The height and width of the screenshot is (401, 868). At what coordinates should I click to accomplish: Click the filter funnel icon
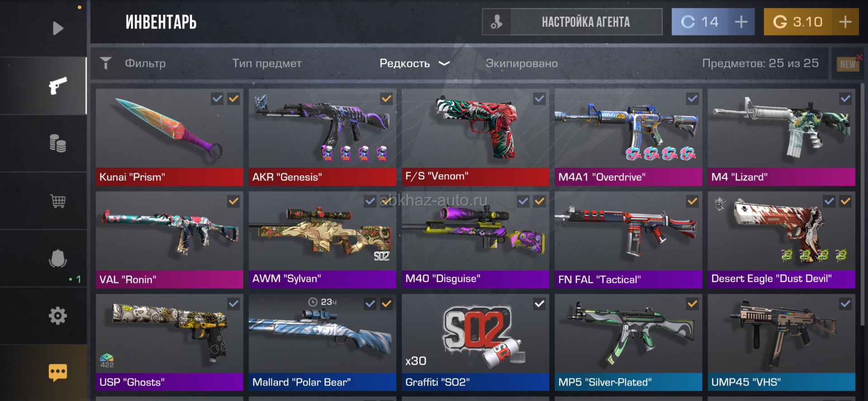coord(106,63)
